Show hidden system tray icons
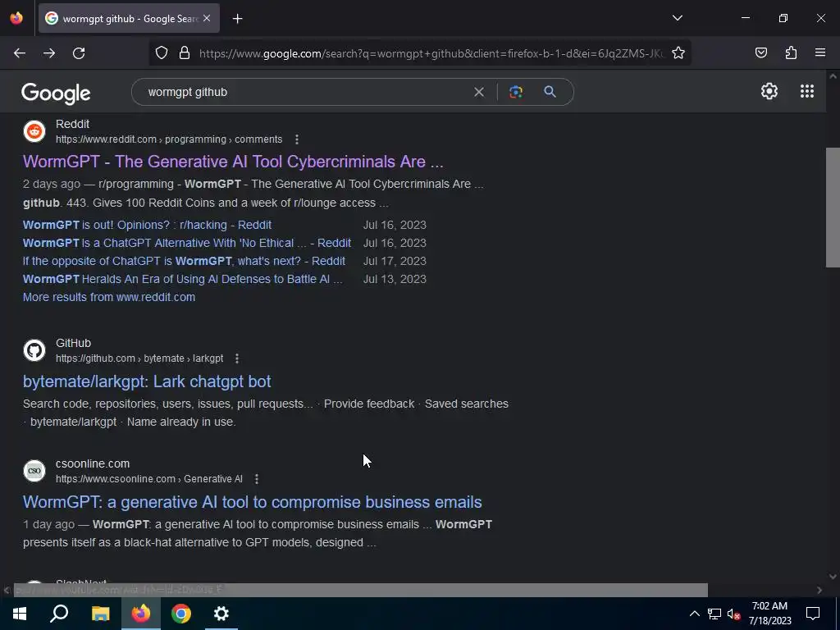 (x=694, y=614)
